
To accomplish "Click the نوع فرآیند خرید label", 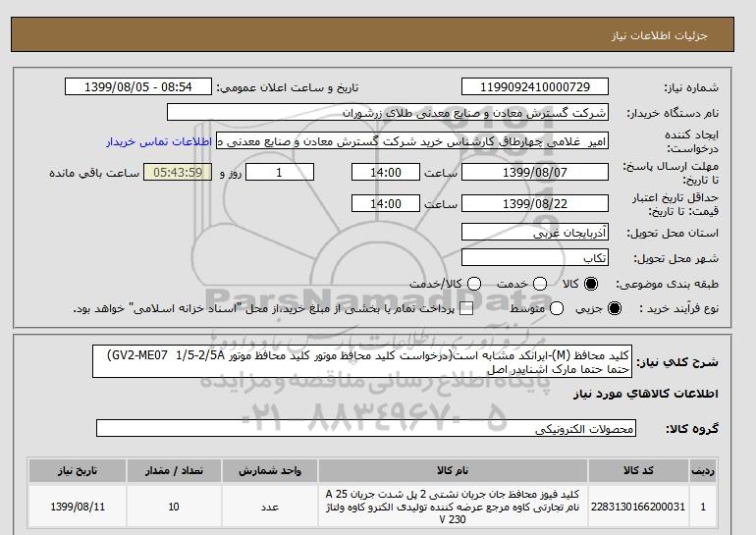I will (x=678, y=308).
